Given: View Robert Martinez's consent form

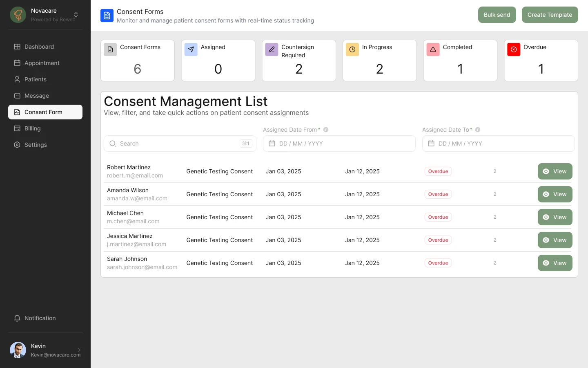Looking at the screenshot, I should (x=555, y=171).
